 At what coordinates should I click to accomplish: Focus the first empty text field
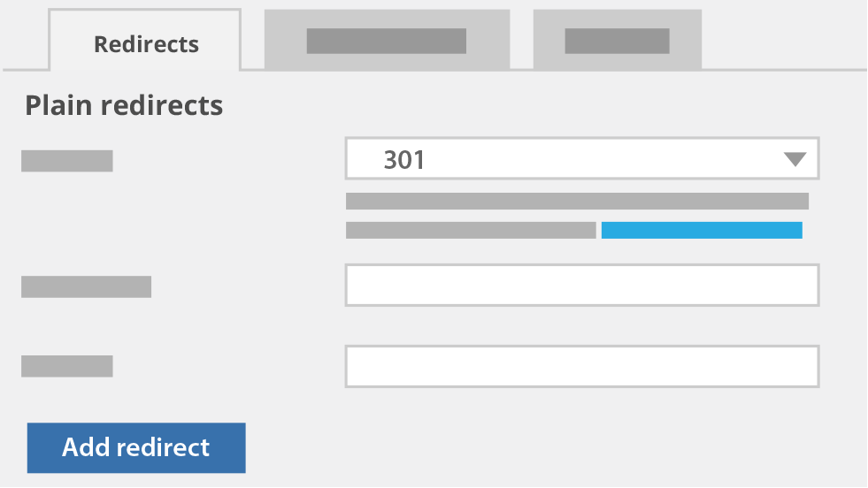pyautogui.click(x=582, y=285)
